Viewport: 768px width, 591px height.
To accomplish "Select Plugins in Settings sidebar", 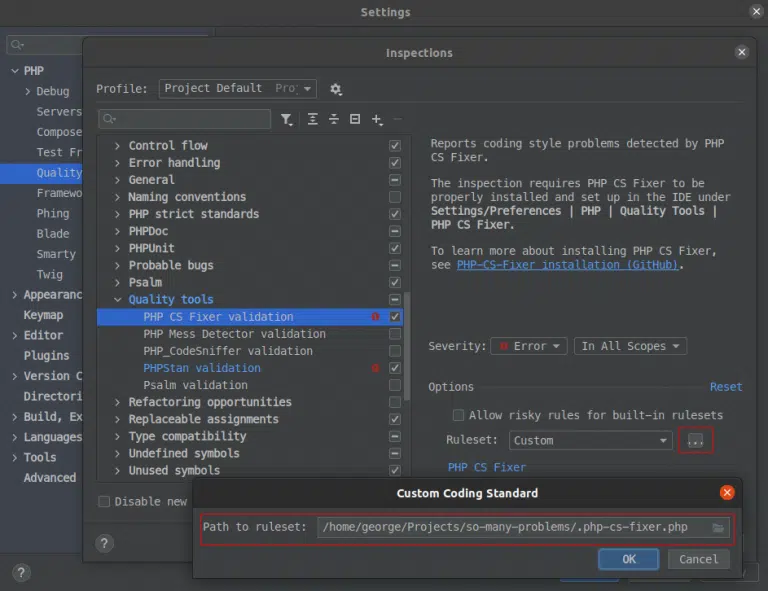I will [x=47, y=355].
